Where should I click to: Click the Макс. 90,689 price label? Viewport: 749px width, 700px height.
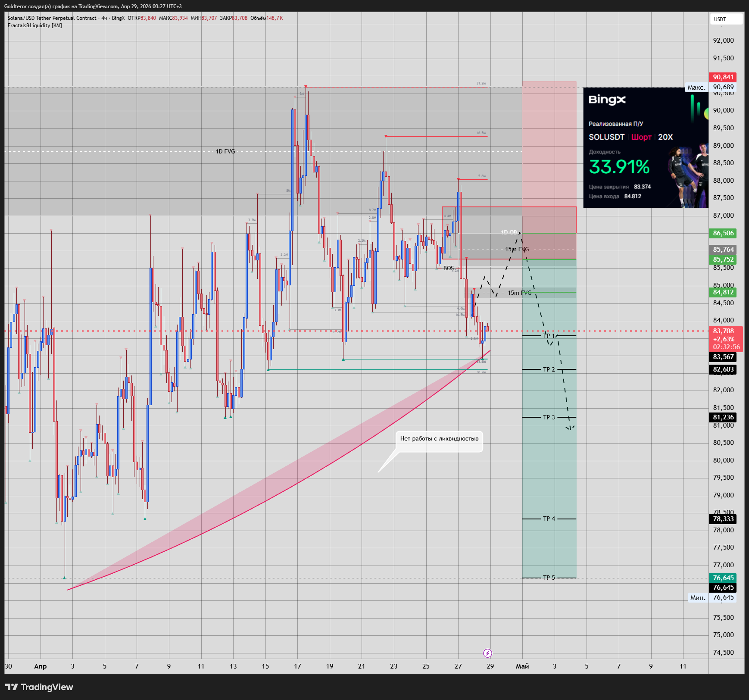[x=711, y=87]
